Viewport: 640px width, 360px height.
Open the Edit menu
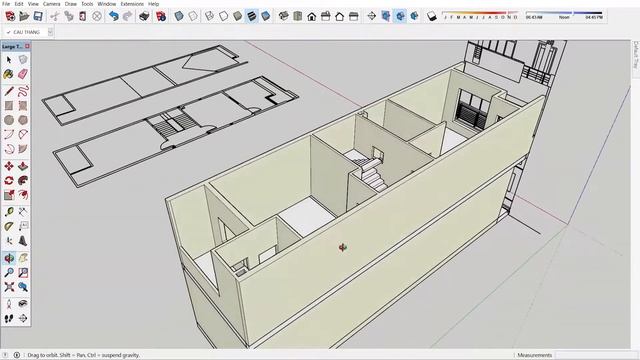(19, 4)
